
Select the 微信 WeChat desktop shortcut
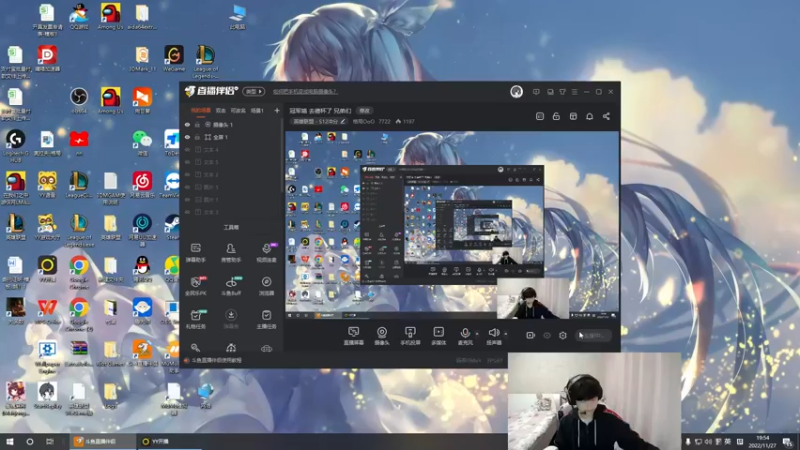pos(142,142)
